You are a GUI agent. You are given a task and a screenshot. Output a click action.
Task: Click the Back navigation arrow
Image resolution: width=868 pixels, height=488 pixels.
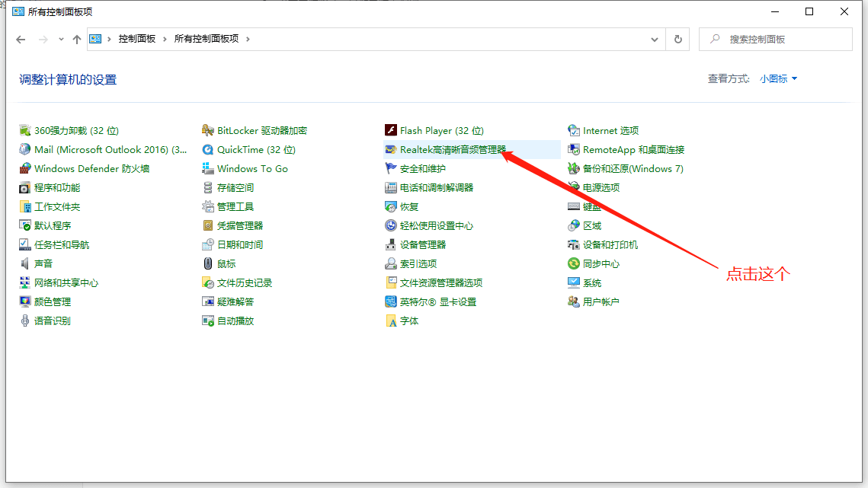coord(21,40)
